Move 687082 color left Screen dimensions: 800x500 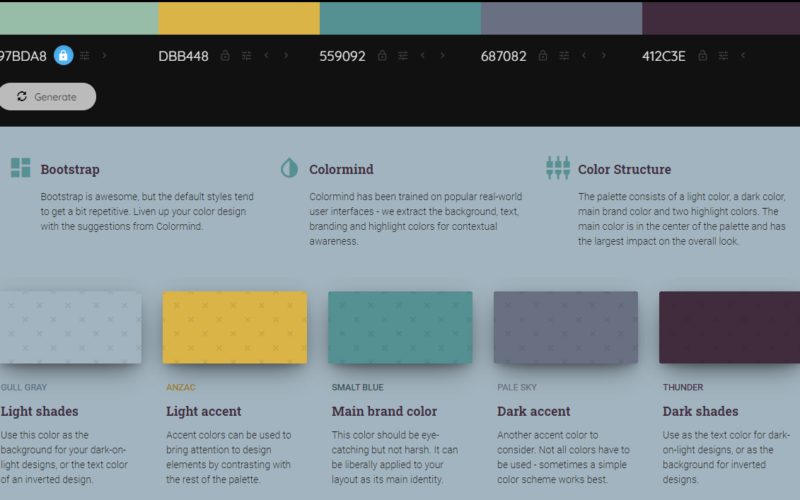[x=584, y=55]
